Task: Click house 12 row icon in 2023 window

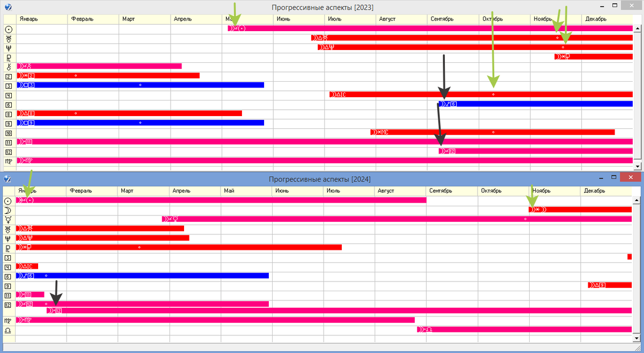Action: coord(9,151)
